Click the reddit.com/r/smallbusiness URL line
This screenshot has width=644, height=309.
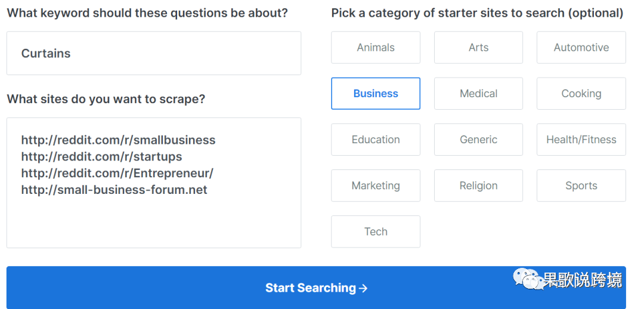[x=118, y=140]
